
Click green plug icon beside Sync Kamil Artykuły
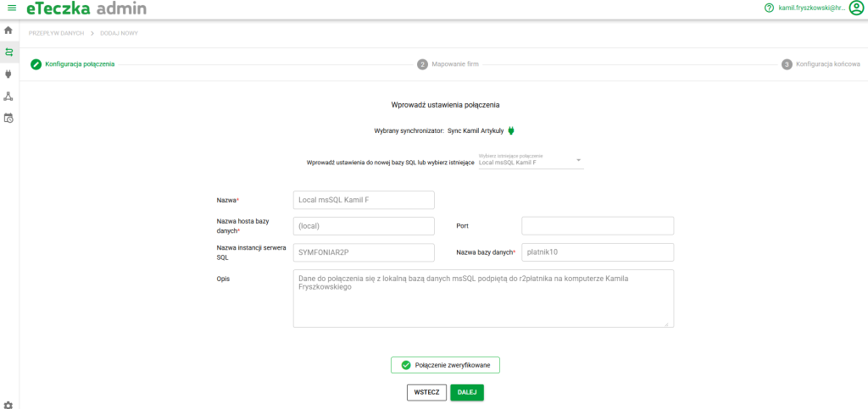point(512,130)
